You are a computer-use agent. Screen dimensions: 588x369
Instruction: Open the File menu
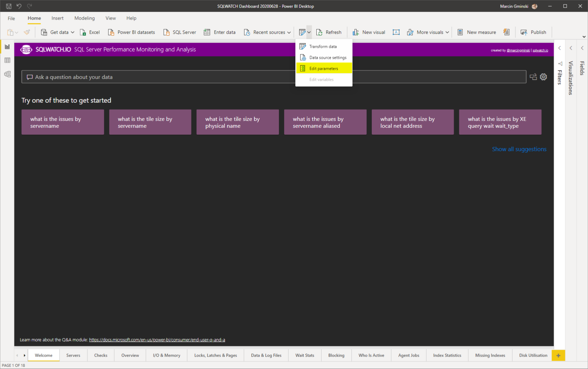click(x=11, y=18)
